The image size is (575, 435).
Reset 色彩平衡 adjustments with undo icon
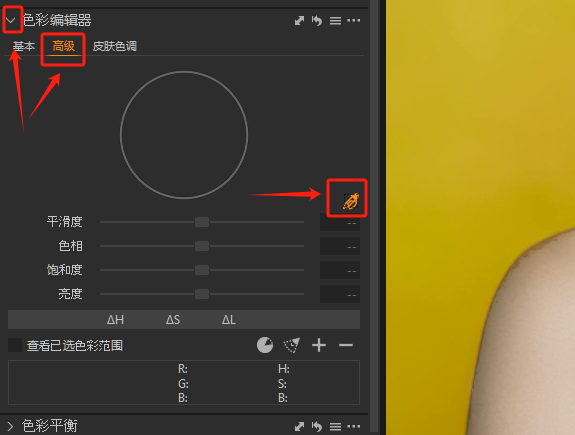point(317,426)
